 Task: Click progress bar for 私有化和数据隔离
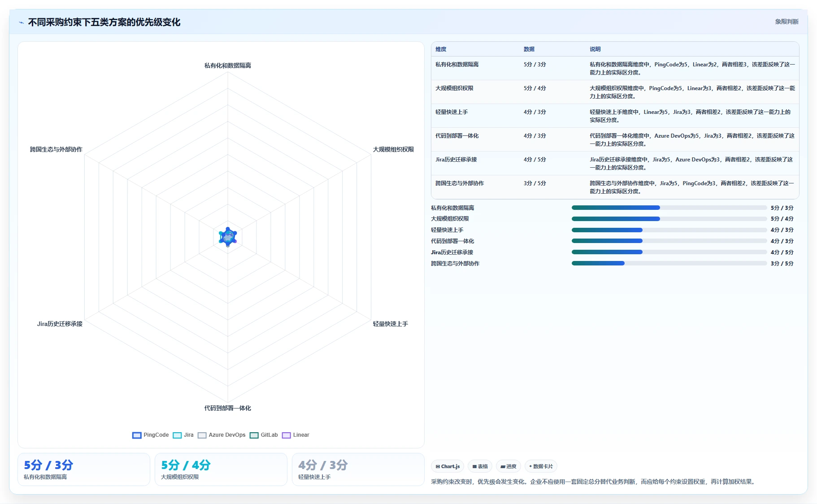point(669,208)
